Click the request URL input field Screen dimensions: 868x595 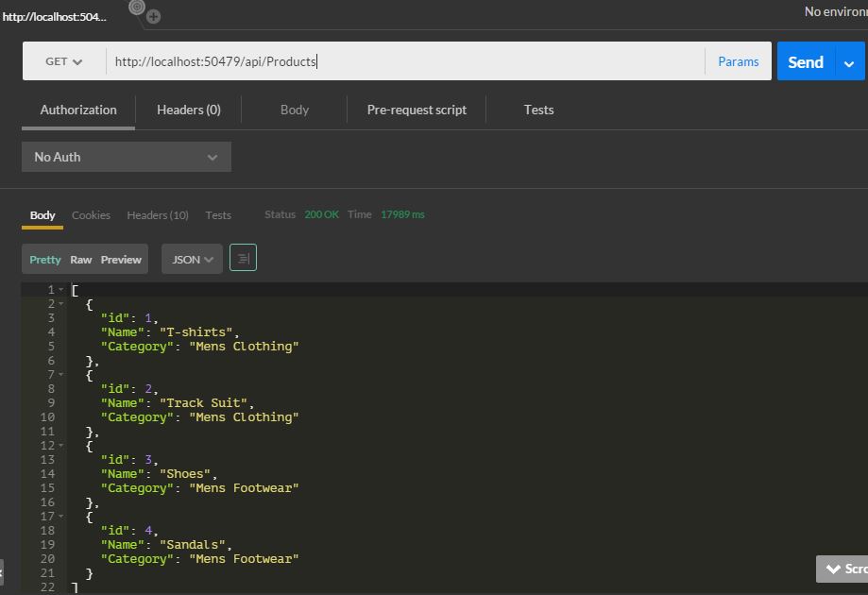point(406,61)
